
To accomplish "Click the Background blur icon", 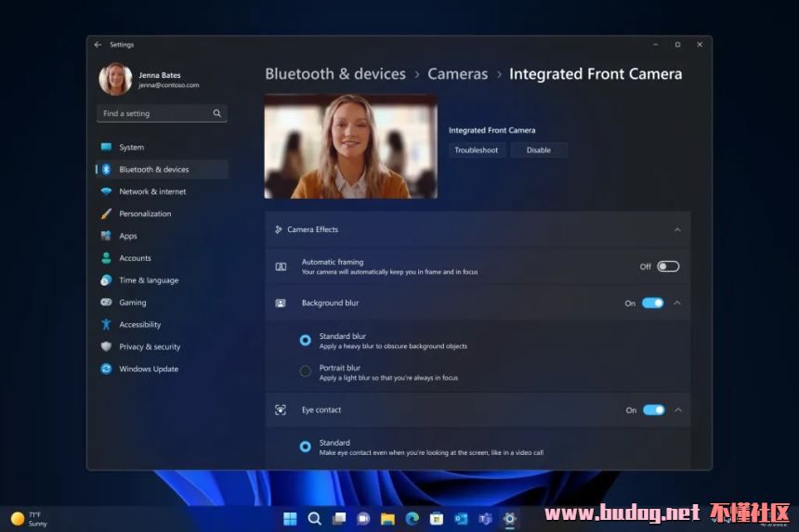I will (x=281, y=303).
